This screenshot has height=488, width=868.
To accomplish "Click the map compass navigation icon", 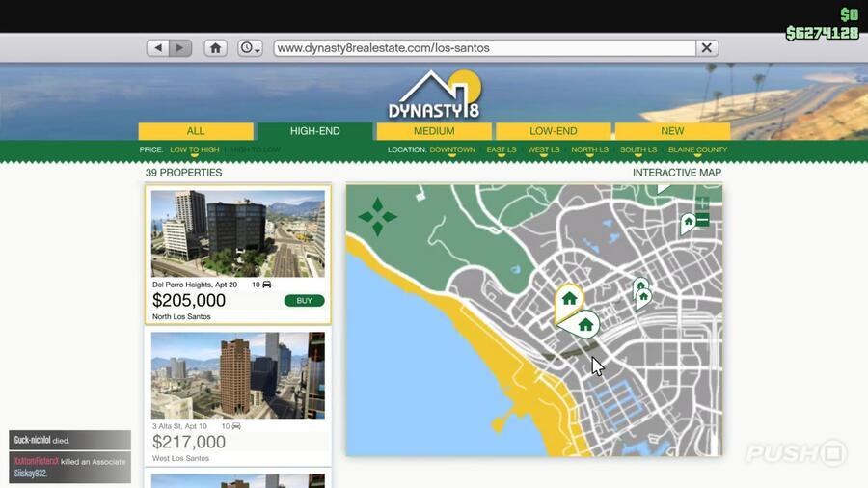I will tap(377, 216).
